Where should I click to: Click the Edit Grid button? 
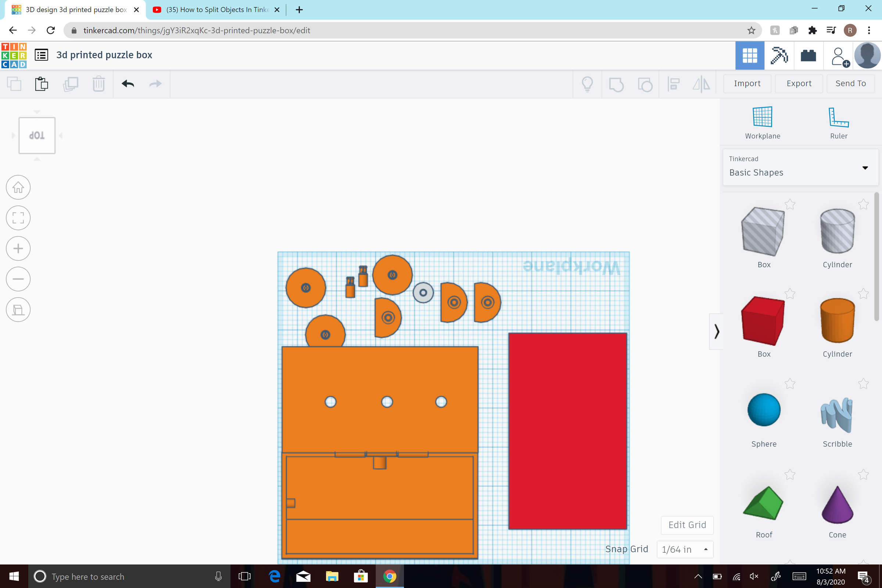point(687,525)
